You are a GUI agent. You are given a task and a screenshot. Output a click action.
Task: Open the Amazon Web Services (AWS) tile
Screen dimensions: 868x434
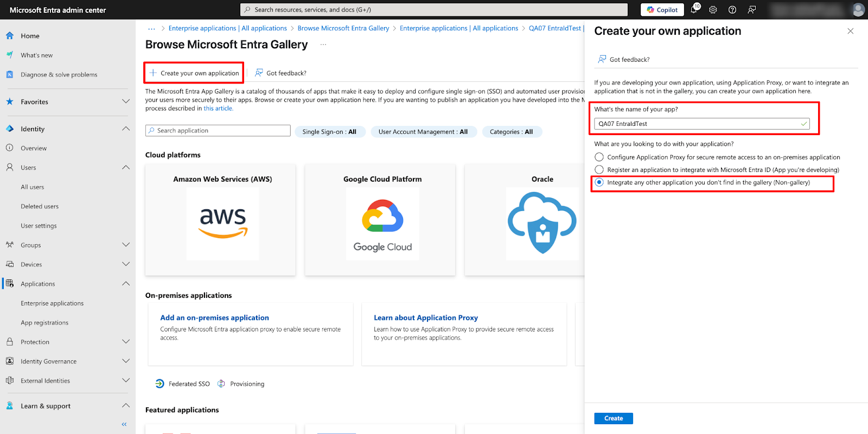click(221, 220)
